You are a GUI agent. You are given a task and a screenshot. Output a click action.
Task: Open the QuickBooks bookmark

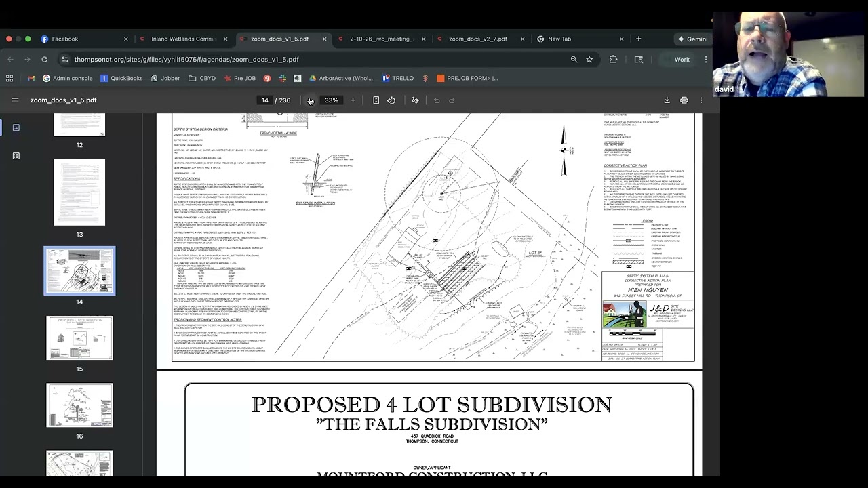click(x=121, y=78)
